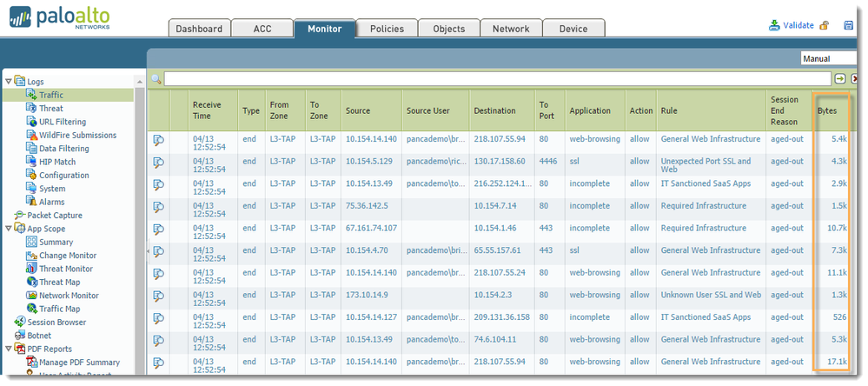
Task: Open Change Monitor
Action: (68, 256)
